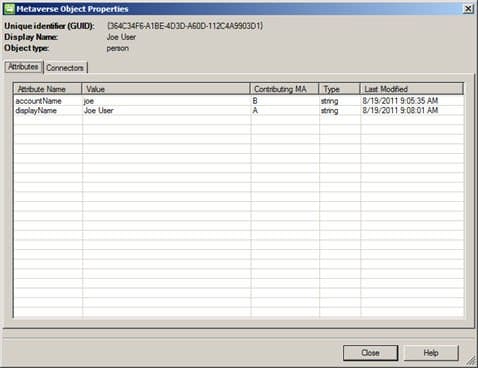
Task: Sort by the Value column header
Action: click(166, 89)
